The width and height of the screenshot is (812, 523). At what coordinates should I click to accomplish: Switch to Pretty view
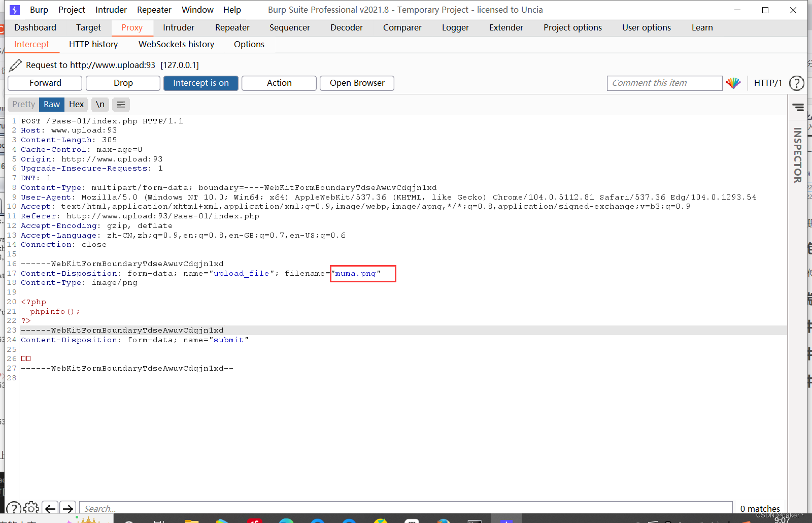(x=24, y=105)
